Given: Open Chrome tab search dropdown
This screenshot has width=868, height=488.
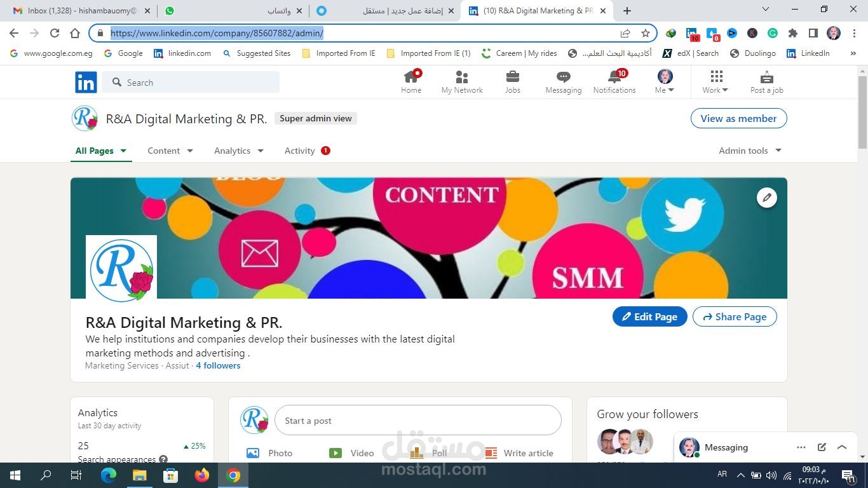Looking at the screenshot, I should 766,10.
